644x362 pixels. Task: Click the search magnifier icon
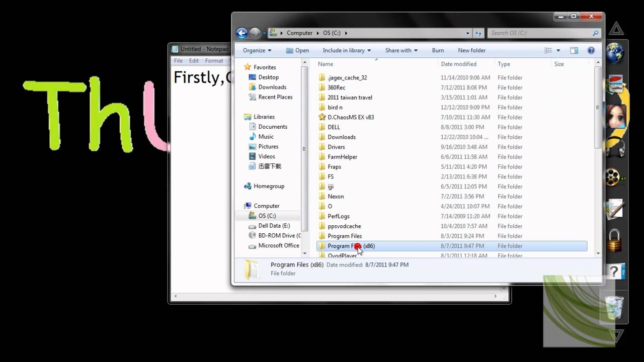point(596,33)
